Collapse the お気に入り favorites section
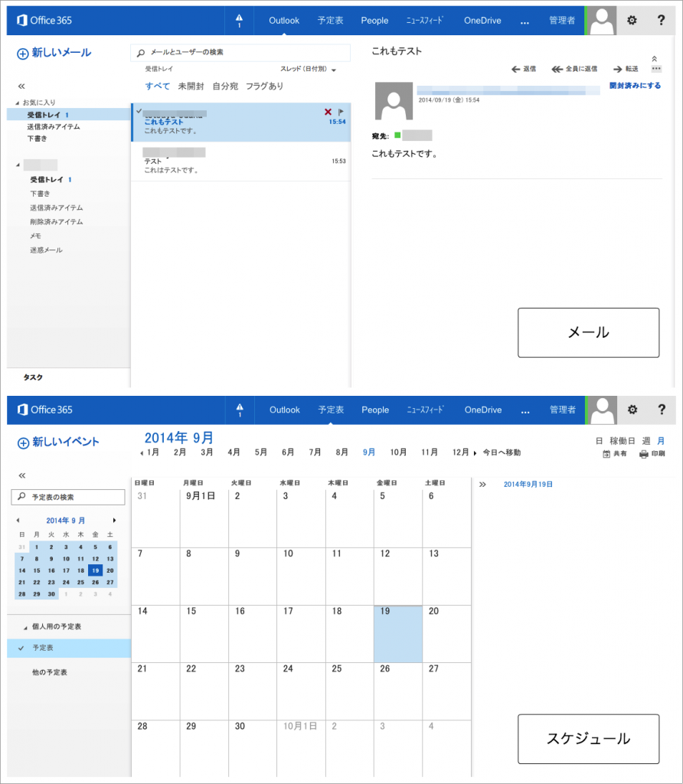Screen dimensions: 683x784 [x=18, y=103]
